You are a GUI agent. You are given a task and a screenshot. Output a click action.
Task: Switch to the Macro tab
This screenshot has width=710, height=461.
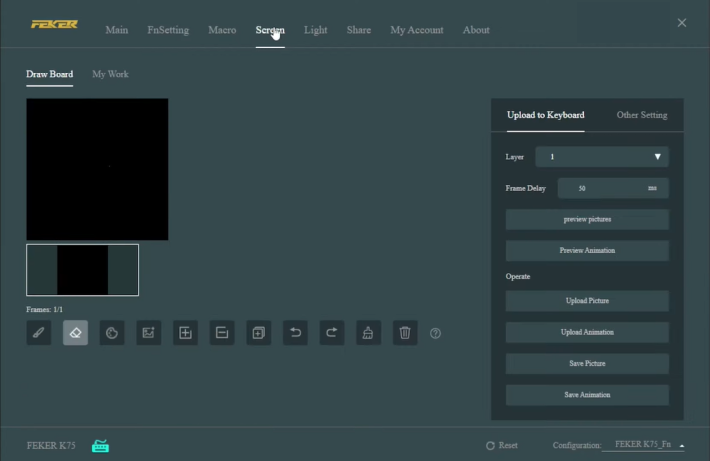222,30
